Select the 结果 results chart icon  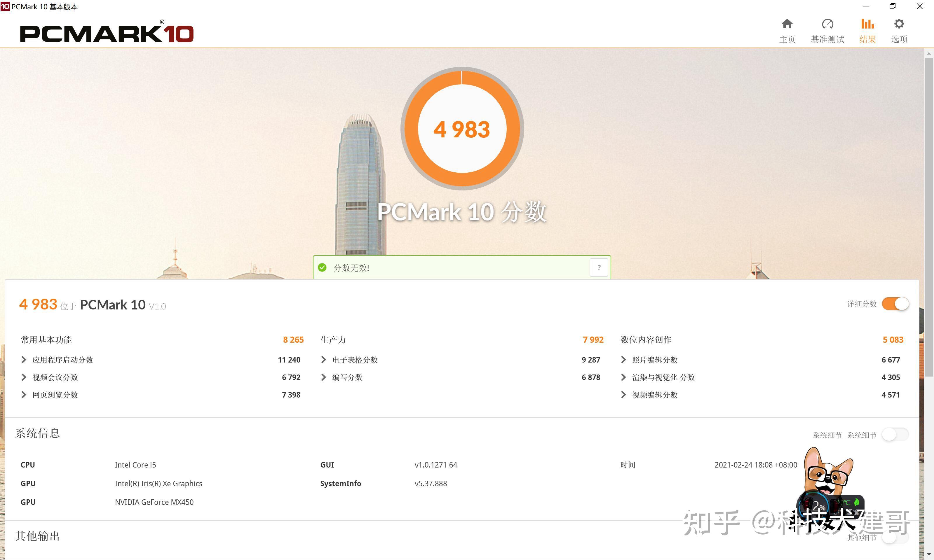(x=867, y=24)
